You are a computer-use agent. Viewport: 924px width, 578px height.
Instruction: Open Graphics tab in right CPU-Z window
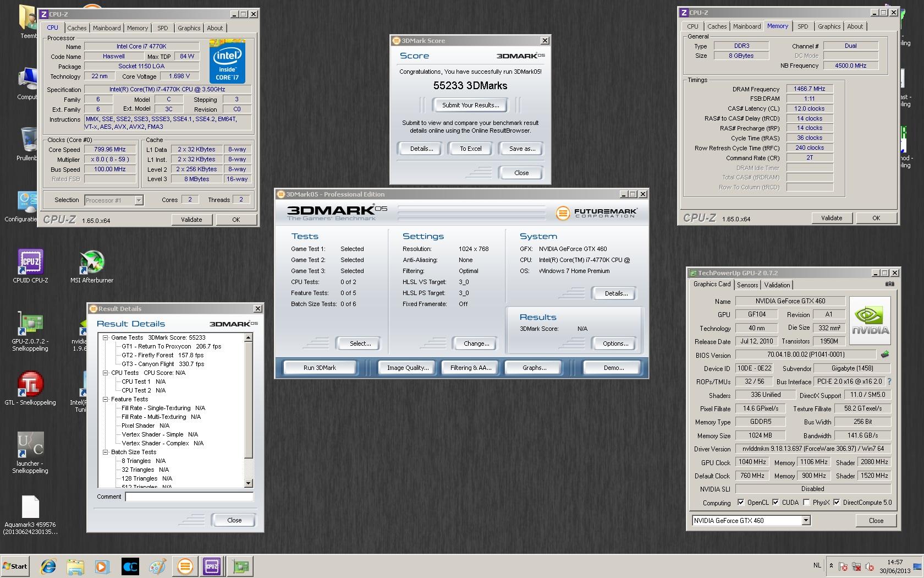point(829,26)
